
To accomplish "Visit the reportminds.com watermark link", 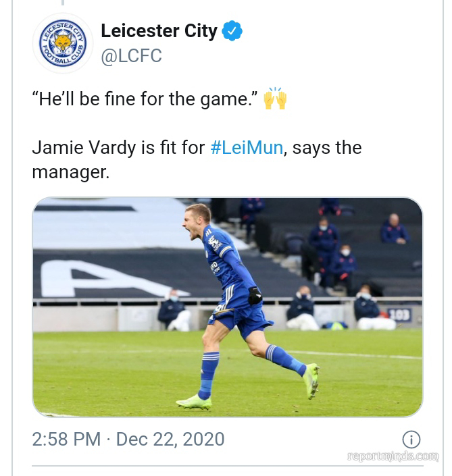I will point(393,456).
